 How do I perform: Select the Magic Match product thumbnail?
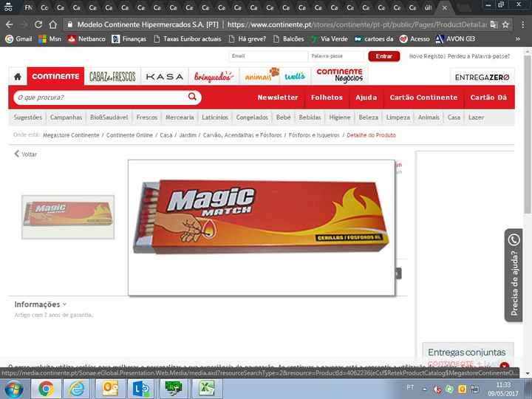click(68, 217)
